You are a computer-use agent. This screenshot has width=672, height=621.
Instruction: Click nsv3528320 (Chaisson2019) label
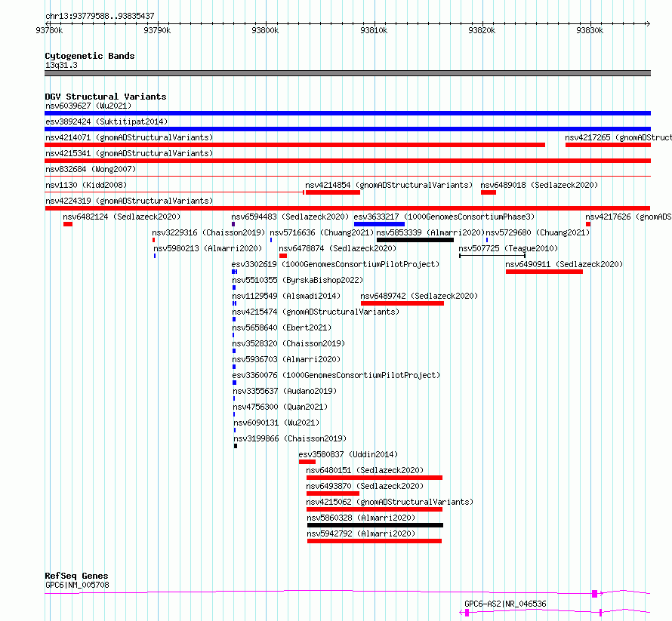pos(289,343)
